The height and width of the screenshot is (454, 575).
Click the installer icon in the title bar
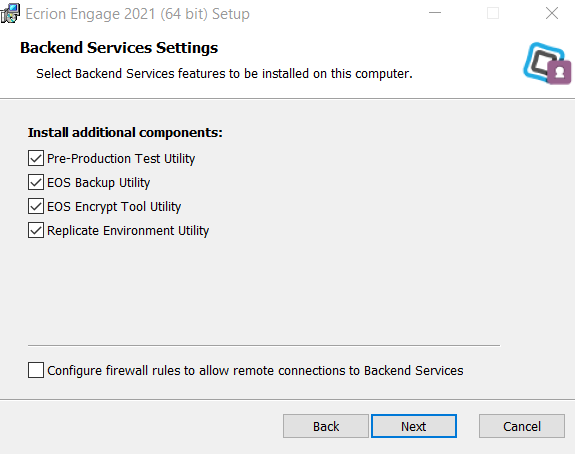click(10, 13)
